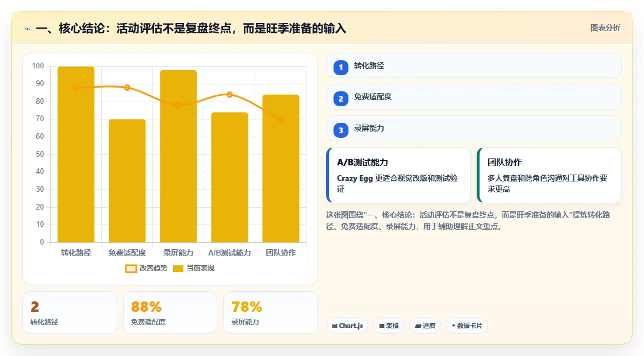Click text Crazy Egg 更适合视觉改版和测试验证
The width and height of the screenshot is (644, 356).
(397, 184)
